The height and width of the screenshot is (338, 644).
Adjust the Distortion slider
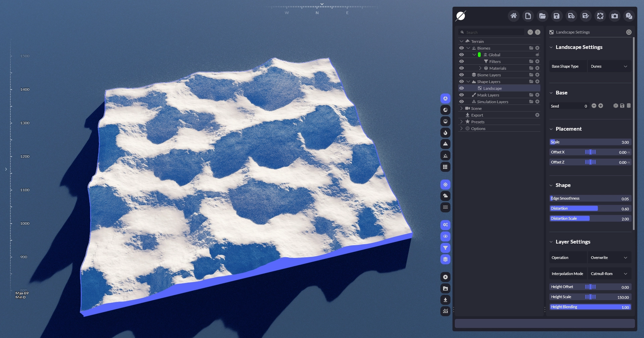pyautogui.click(x=590, y=208)
